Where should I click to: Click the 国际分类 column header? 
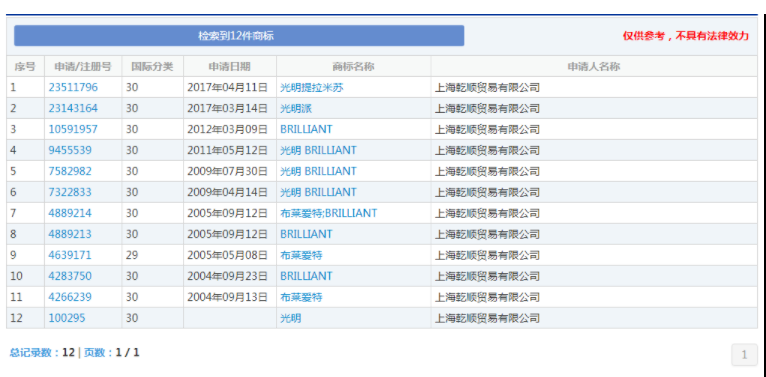pyautogui.click(x=152, y=66)
